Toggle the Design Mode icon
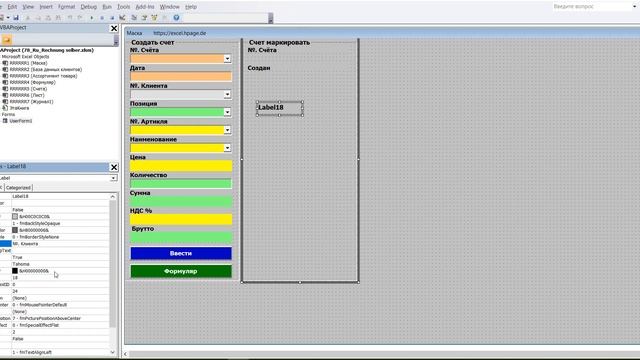 pyautogui.click(x=122, y=18)
